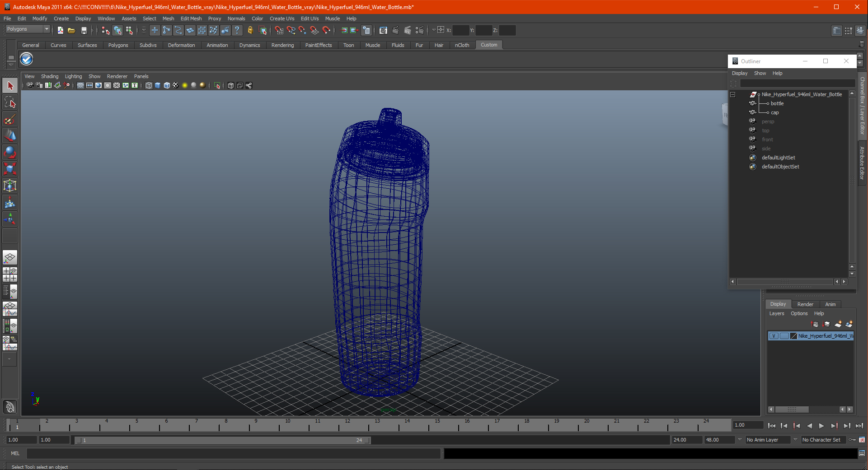
Task: Expand left toolbox bottom arrow
Action: 9,359
